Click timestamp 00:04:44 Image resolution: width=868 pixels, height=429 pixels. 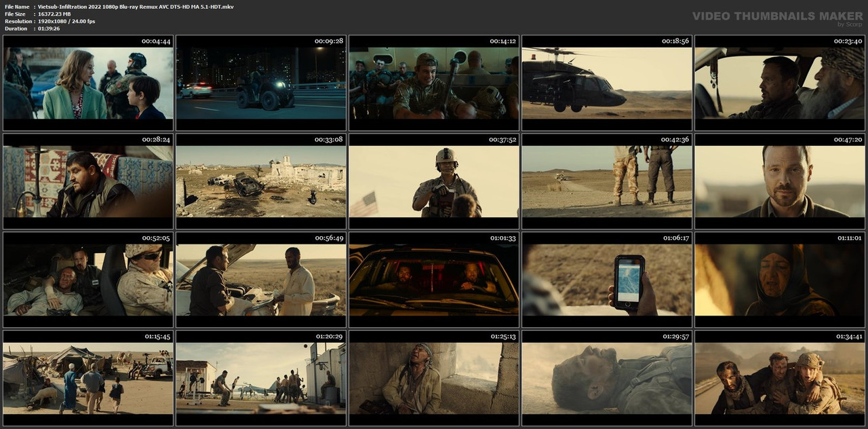[156, 41]
